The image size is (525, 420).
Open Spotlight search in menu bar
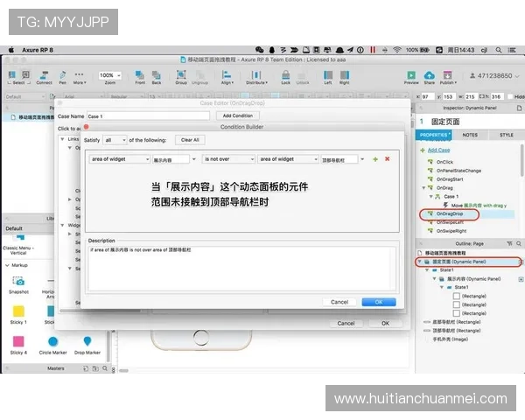(499, 50)
